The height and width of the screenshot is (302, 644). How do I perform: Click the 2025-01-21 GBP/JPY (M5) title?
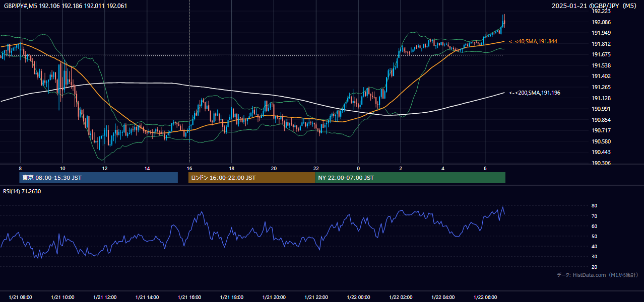coord(595,6)
